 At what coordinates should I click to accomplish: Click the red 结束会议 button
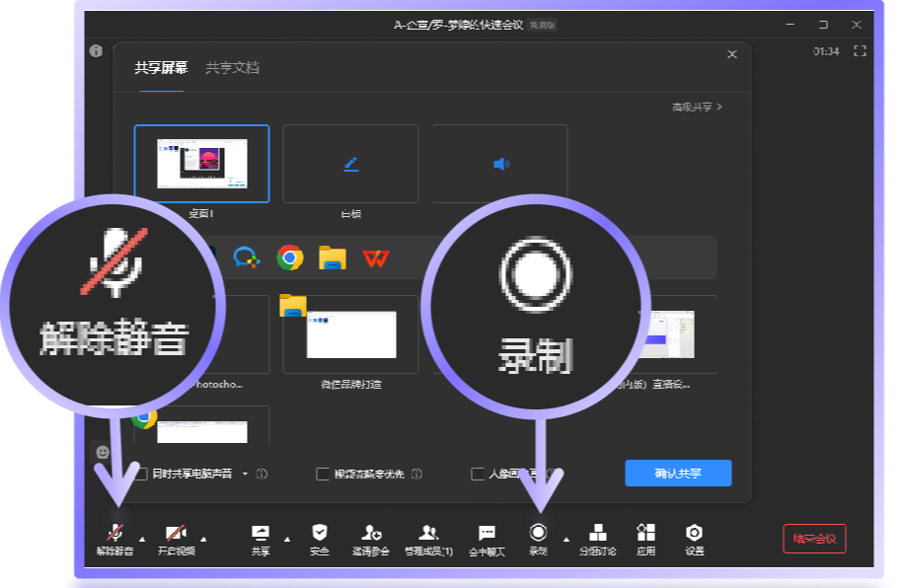pyautogui.click(x=814, y=539)
